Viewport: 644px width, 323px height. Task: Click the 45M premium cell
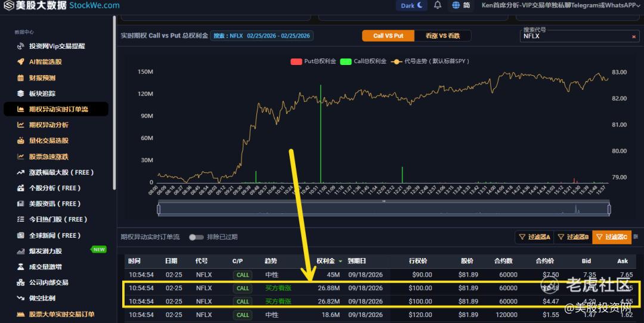(x=333, y=275)
